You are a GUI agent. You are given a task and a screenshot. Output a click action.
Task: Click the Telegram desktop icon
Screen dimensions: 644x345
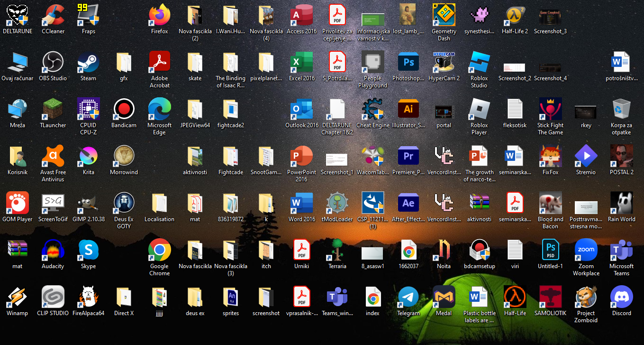point(408,298)
